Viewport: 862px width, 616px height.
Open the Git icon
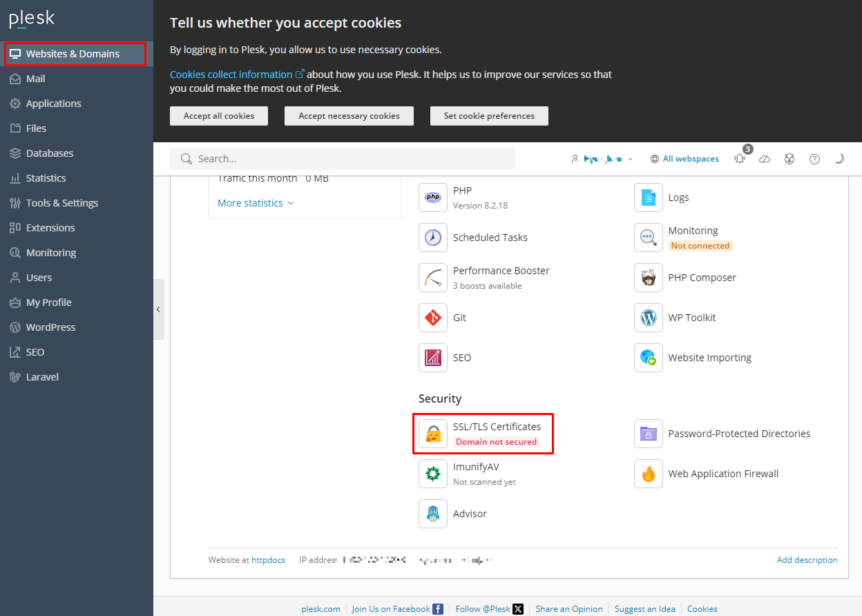click(433, 318)
